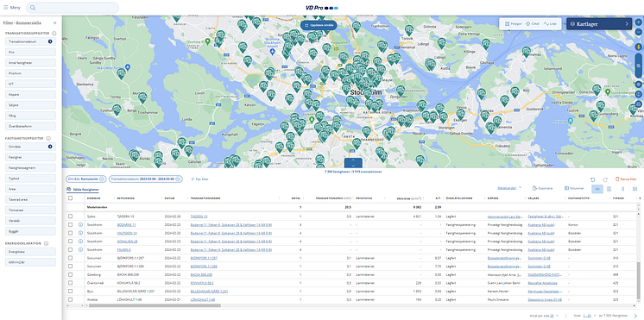The image size is (644, 320).
Task: Expand the Kartlager map layers panel
Action: coord(599,24)
